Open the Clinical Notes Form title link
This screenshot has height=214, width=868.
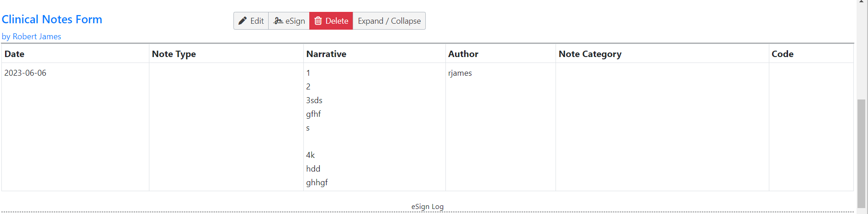click(x=52, y=20)
